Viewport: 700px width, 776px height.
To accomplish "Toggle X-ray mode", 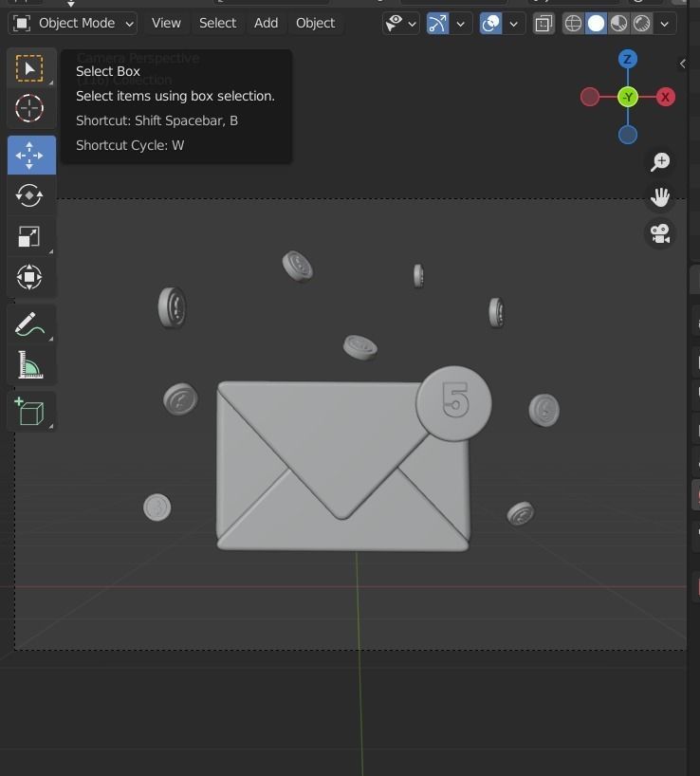I will 543,24.
